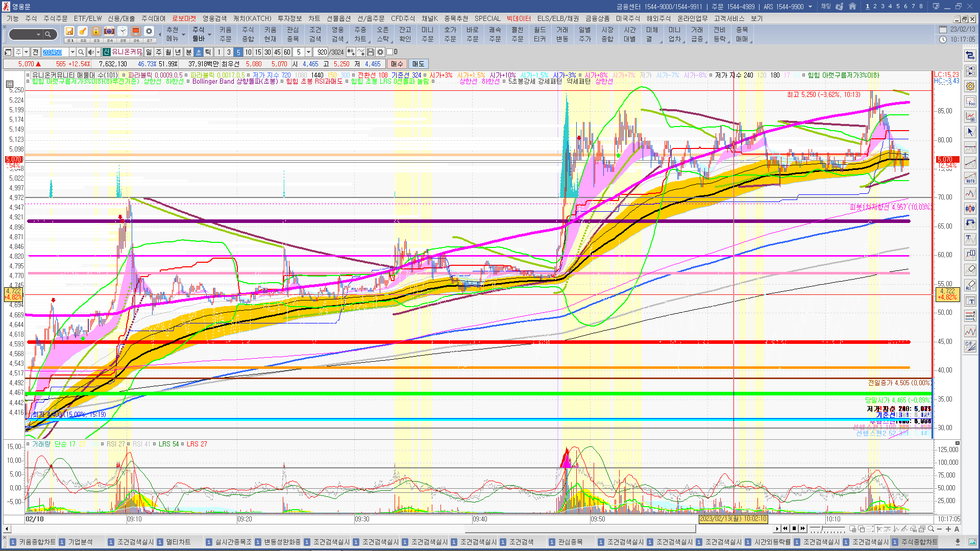
Task: Expand the interval value 5 dropdown arrow
Action: 308,52
